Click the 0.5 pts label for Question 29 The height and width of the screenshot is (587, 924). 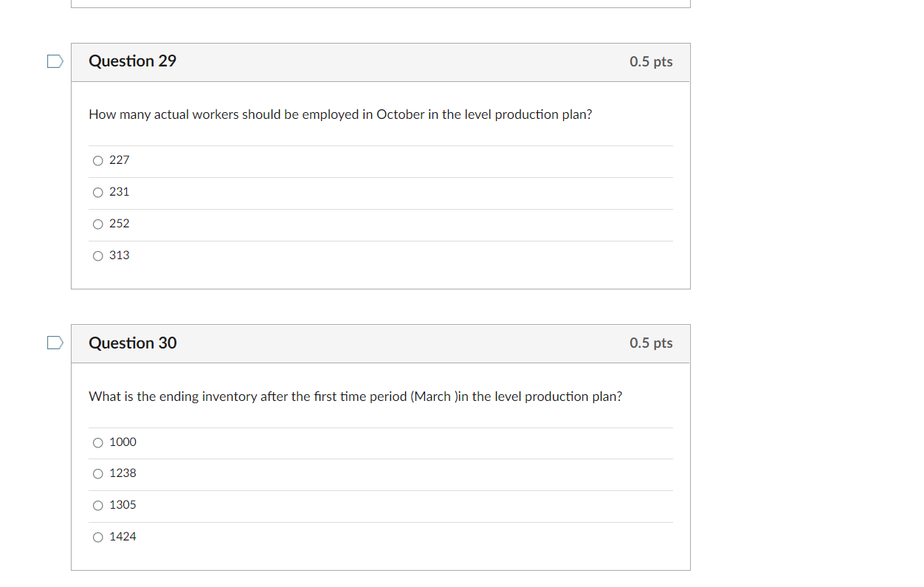tap(651, 62)
